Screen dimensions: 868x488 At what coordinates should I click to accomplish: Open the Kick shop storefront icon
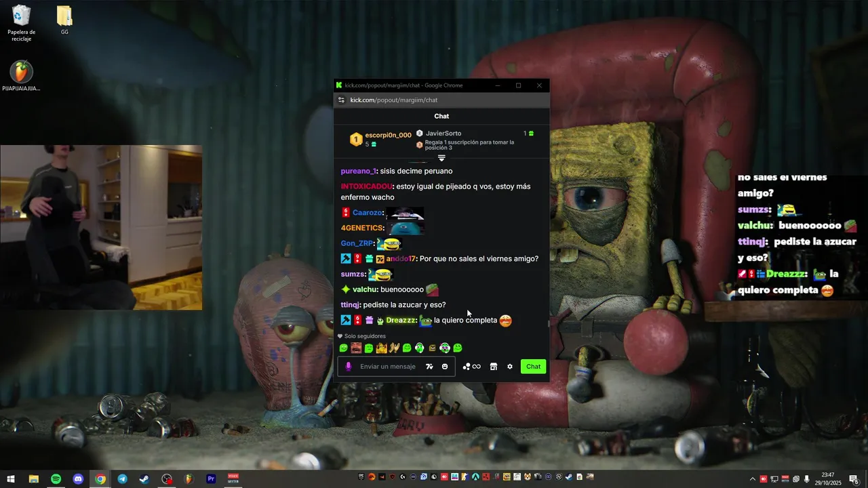click(494, 367)
